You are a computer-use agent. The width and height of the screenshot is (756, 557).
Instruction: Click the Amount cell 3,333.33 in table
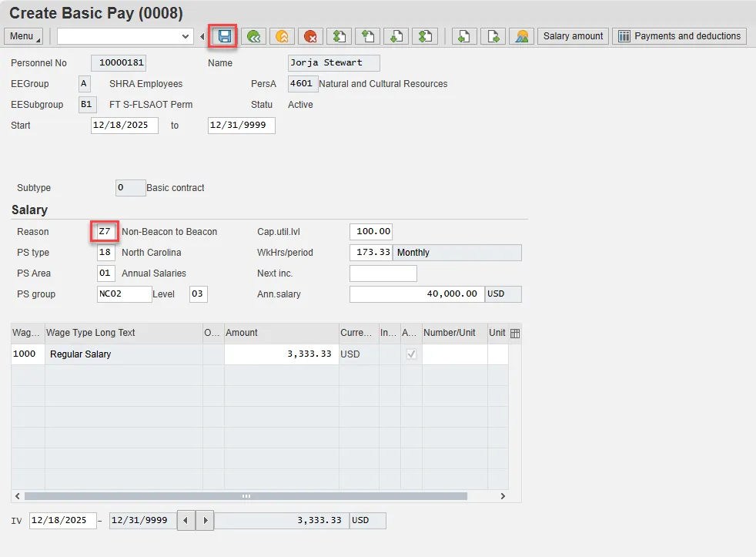coord(282,354)
